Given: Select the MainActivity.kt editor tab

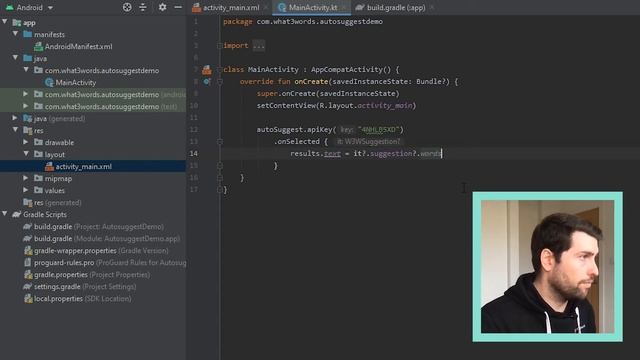Looking at the screenshot, I should click(312, 7).
